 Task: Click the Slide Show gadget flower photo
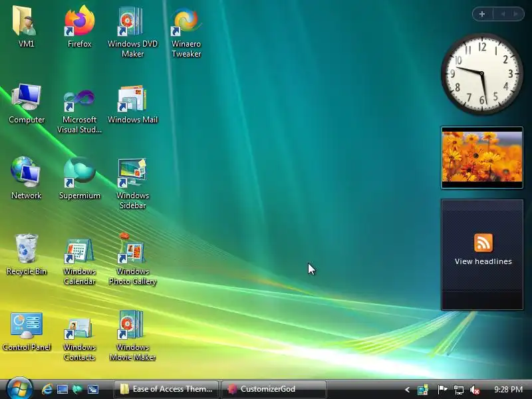pyautogui.click(x=481, y=157)
